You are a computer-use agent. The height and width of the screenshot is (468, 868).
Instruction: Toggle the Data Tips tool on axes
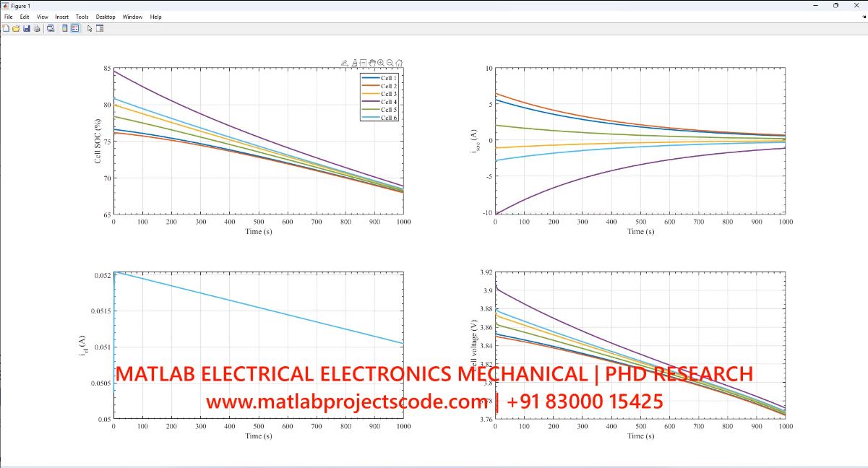pyautogui.click(x=363, y=63)
